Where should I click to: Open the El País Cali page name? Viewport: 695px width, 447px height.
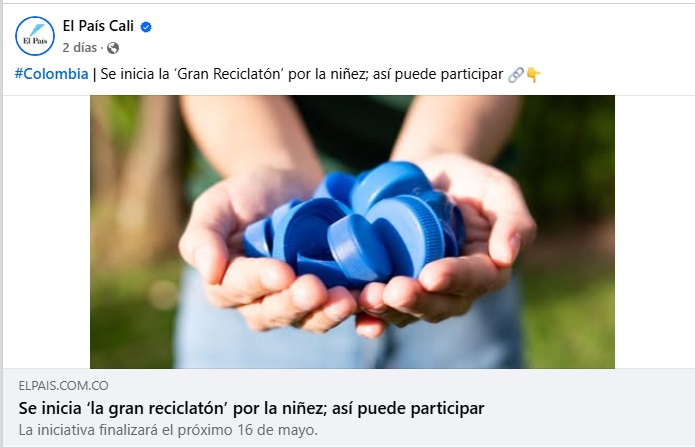(x=98, y=26)
